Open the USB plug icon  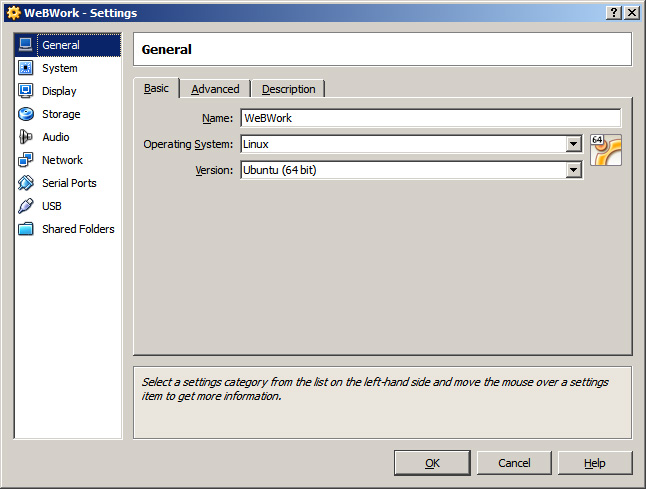click(x=26, y=206)
